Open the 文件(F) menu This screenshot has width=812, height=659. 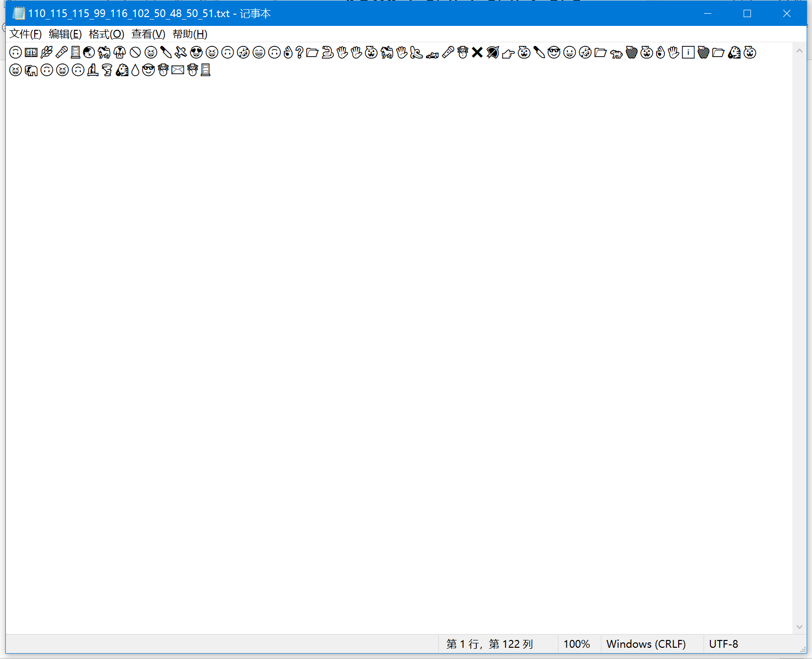pyautogui.click(x=24, y=34)
